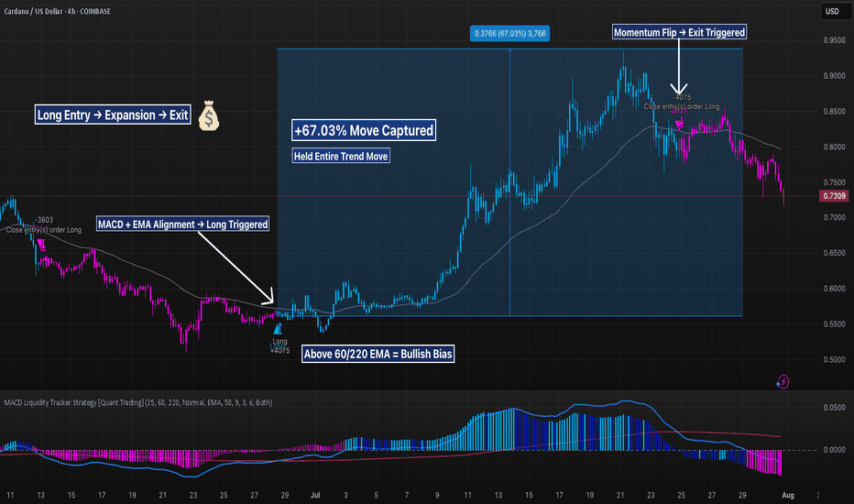
Task: Select the 'Held Entire Trend Move' label
Action: pos(341,157)
